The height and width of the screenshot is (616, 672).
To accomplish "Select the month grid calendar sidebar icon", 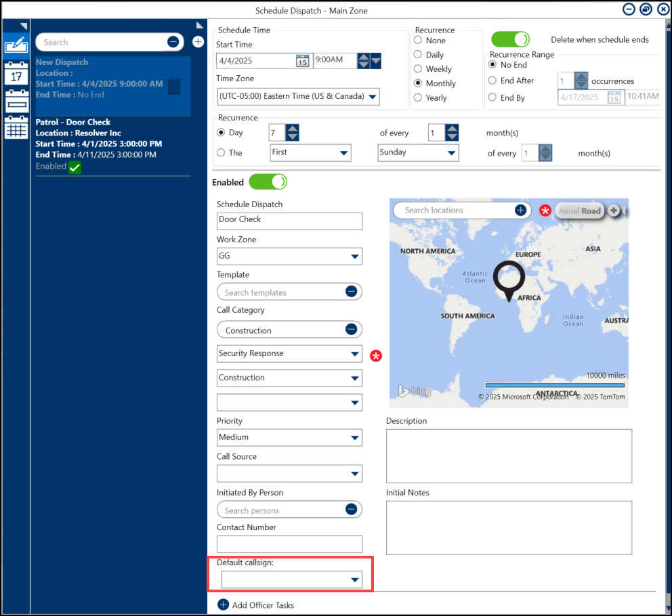I will [x=16, y=127].
